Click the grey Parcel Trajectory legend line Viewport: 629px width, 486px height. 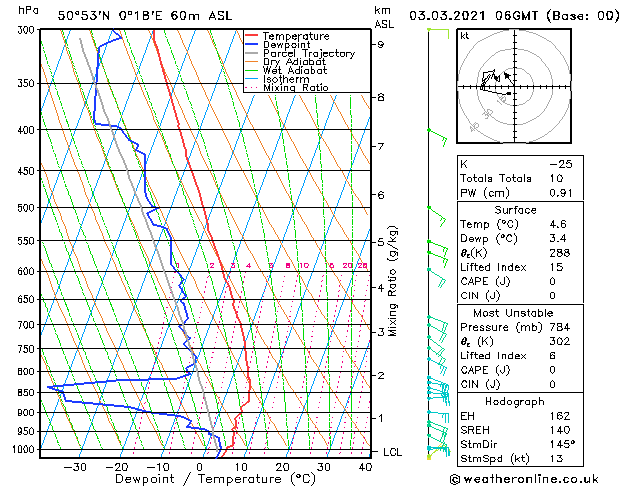tap(251, 53)
